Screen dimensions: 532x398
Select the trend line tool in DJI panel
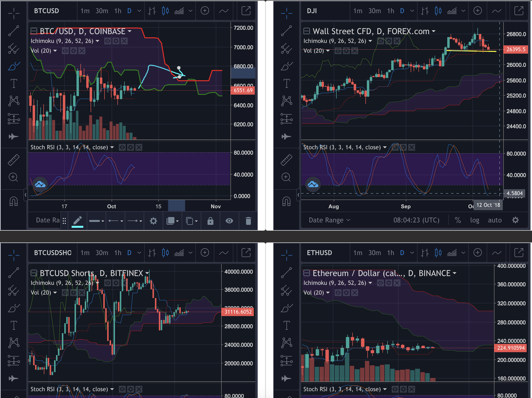[286, 31]
